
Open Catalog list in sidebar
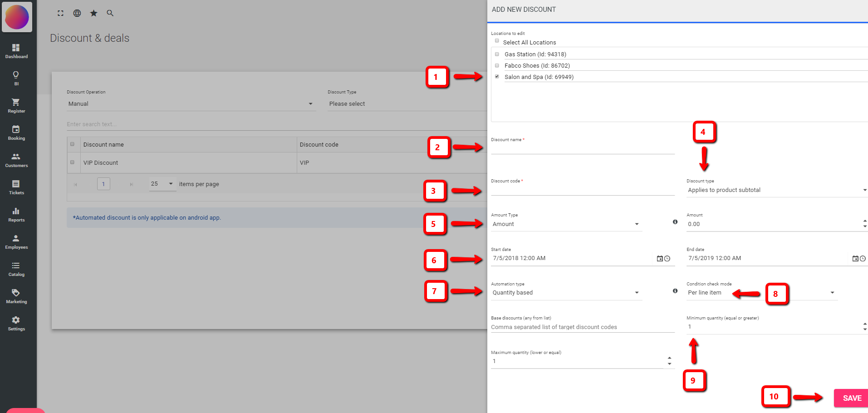tap(16, 269)
